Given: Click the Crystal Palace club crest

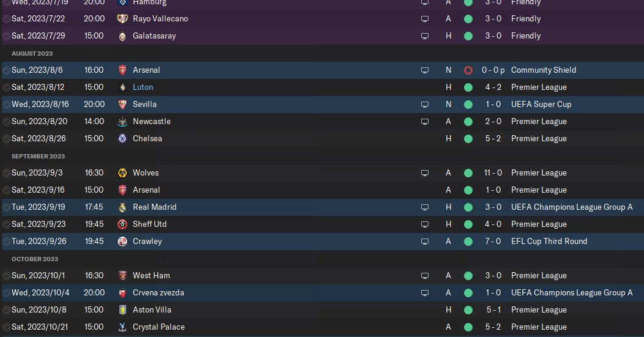Looking at the screenshot, I should [122, 327].
